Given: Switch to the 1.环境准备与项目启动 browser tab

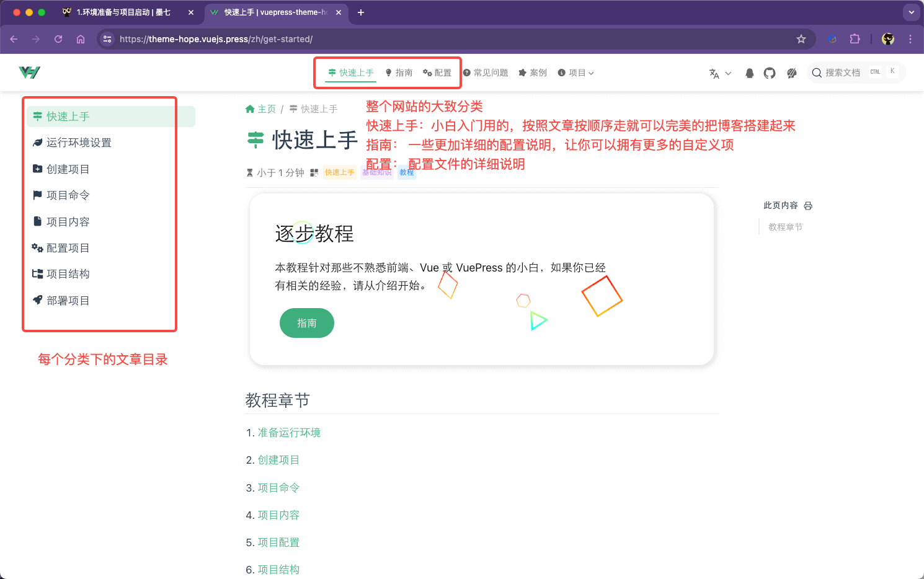Looking at the screenshot, I should [128, 12].
